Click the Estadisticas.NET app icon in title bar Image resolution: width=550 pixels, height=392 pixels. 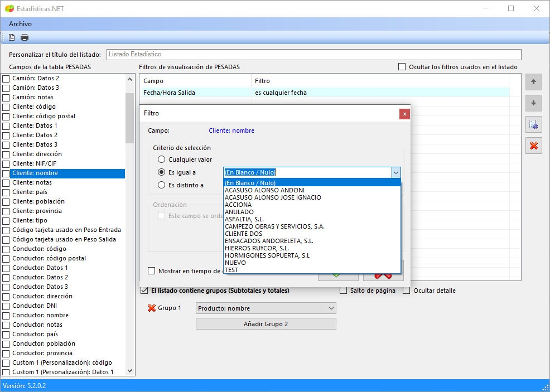[x=9, y=8]
